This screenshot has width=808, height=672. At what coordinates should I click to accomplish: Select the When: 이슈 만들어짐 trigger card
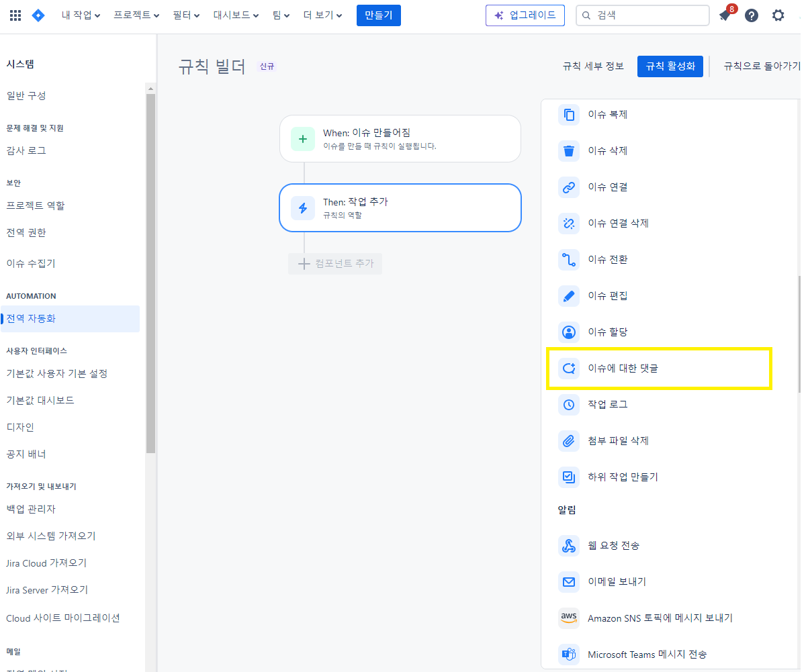[400, 139]
